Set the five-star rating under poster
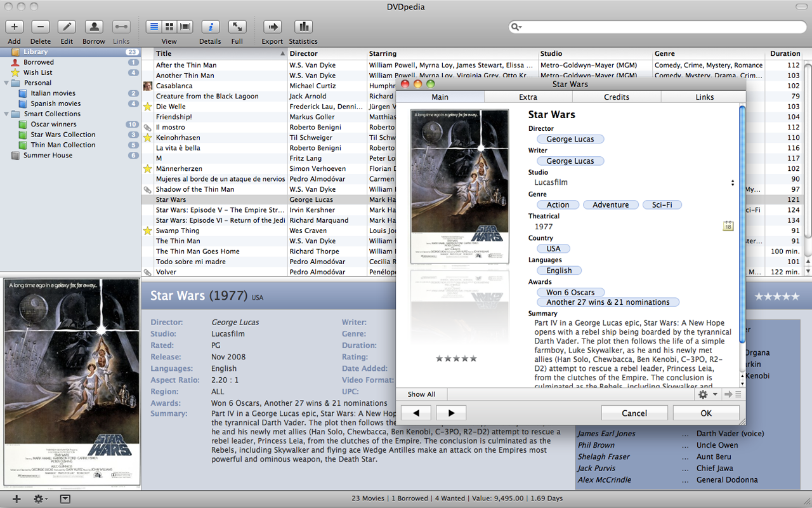 click(x=473, y=359)
